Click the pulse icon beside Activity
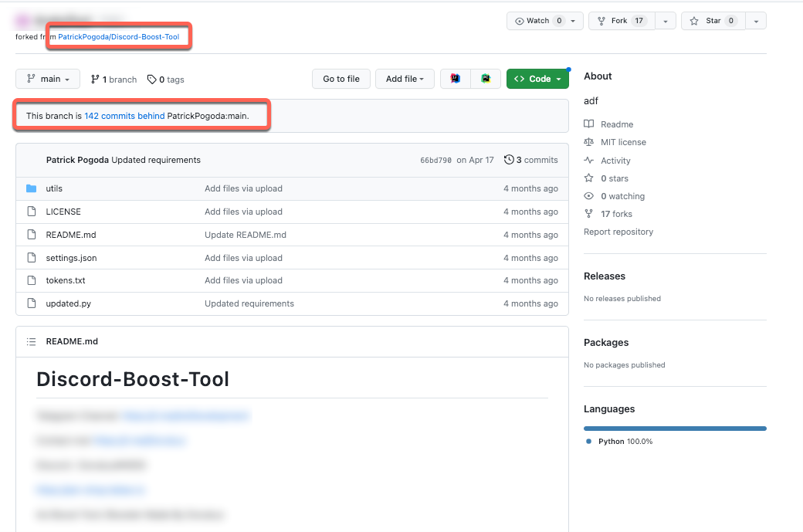This screenshot has width=803, height=532. click(589, 161)
